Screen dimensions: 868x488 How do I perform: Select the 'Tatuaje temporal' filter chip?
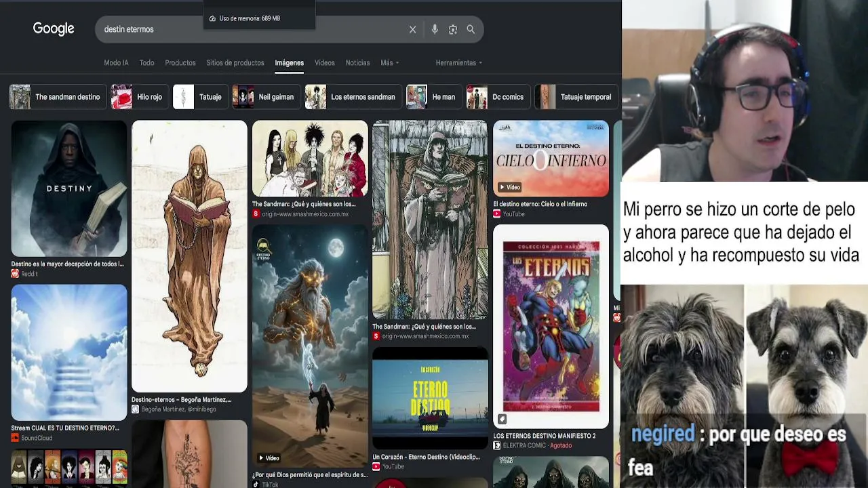[x=576, y=97]
